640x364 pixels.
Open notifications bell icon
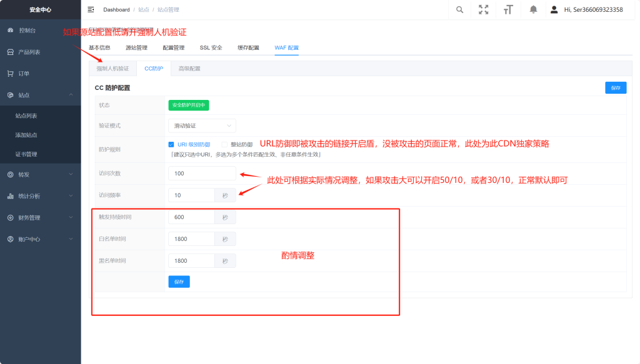click(533, 9)
